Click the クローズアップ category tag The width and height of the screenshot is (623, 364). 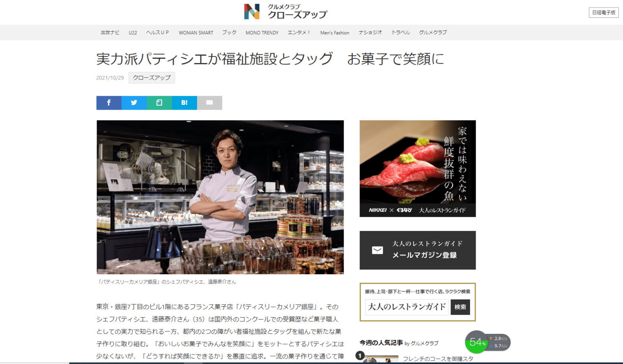pos(152,78)
